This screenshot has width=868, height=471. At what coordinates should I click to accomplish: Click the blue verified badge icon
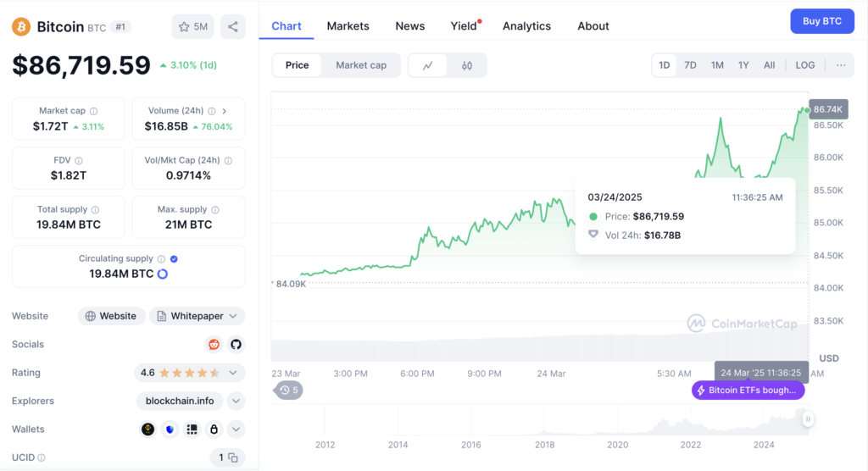[x=174, y=259]
